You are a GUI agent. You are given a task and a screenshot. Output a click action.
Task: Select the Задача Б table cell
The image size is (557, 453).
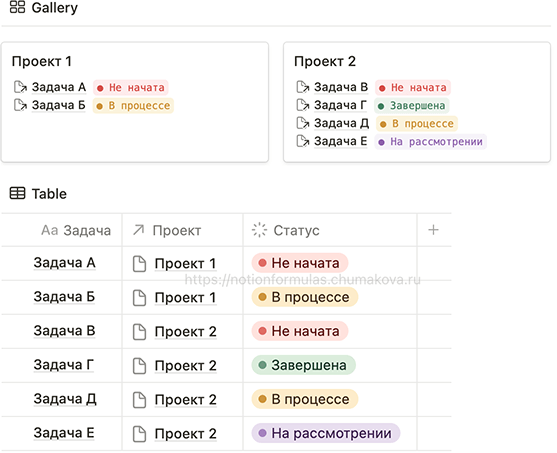coord(62,297)
